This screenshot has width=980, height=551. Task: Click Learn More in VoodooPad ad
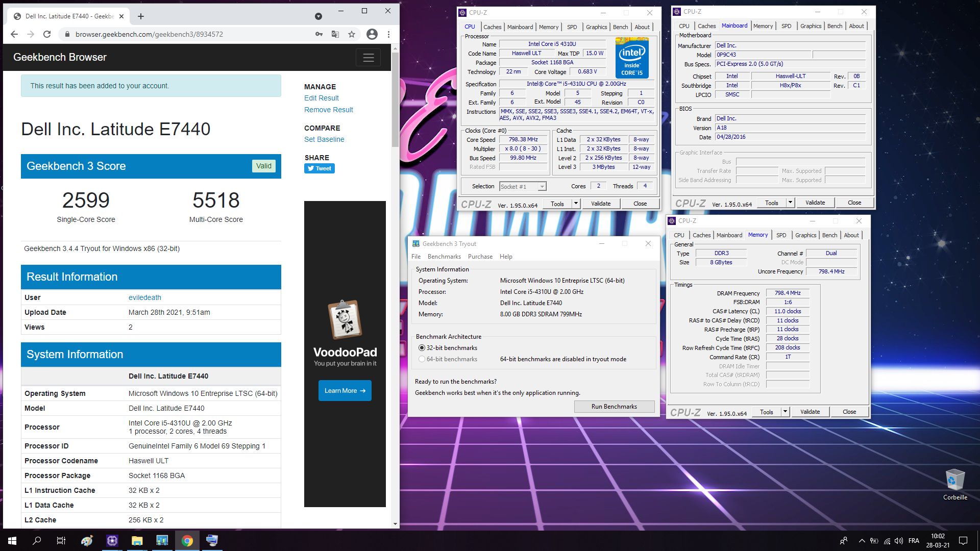pos(345,391)
